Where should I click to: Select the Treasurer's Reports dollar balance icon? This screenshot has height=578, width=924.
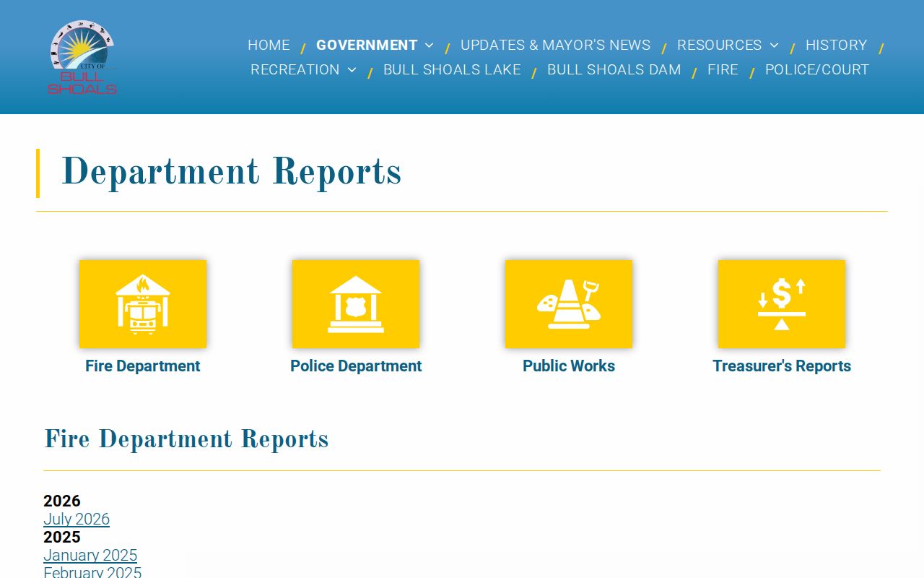[x=782, y=304]
